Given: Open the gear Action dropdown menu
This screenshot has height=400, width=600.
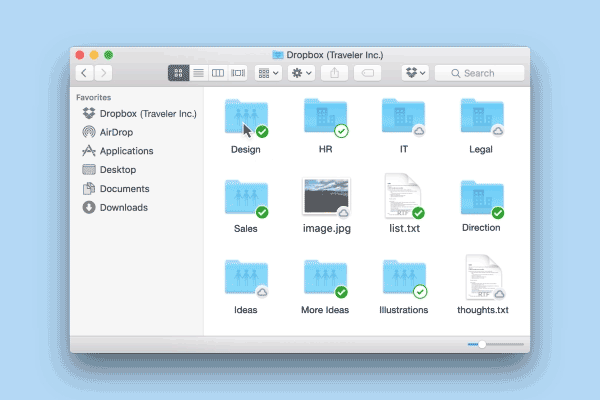Looking at the screenshot, I should [300, 73].
